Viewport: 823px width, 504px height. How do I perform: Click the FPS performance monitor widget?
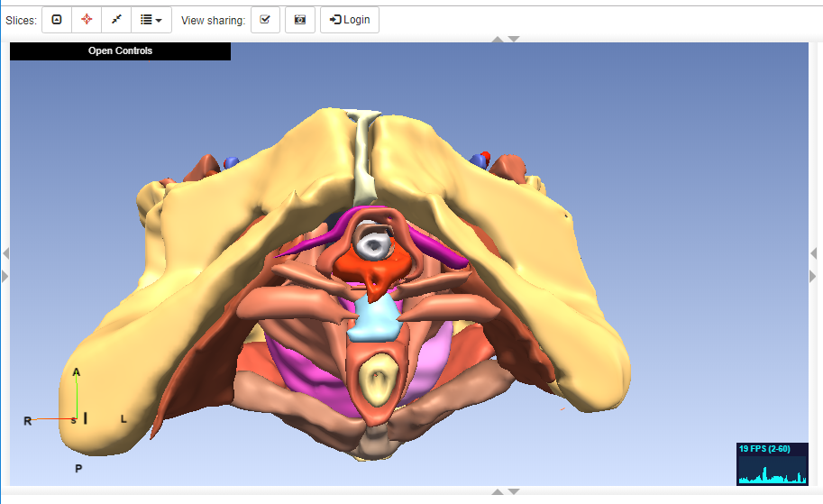tap(773, 463)
